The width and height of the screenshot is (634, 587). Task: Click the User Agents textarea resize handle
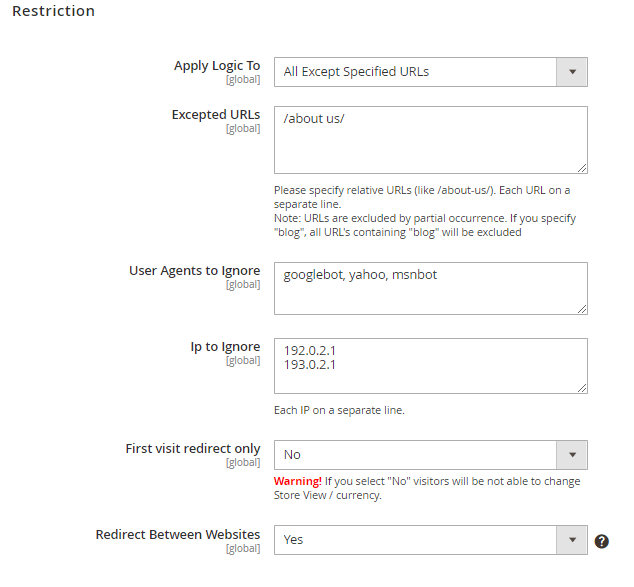[582, 309]
